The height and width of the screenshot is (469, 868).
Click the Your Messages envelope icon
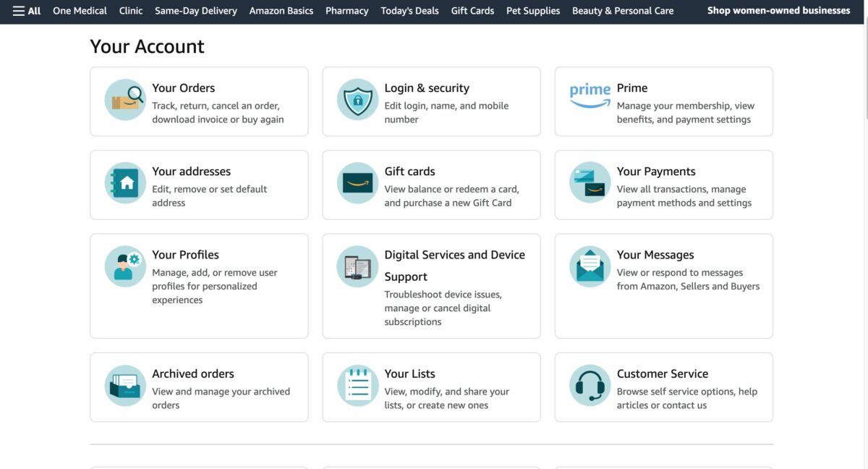[x=590, y=266]
